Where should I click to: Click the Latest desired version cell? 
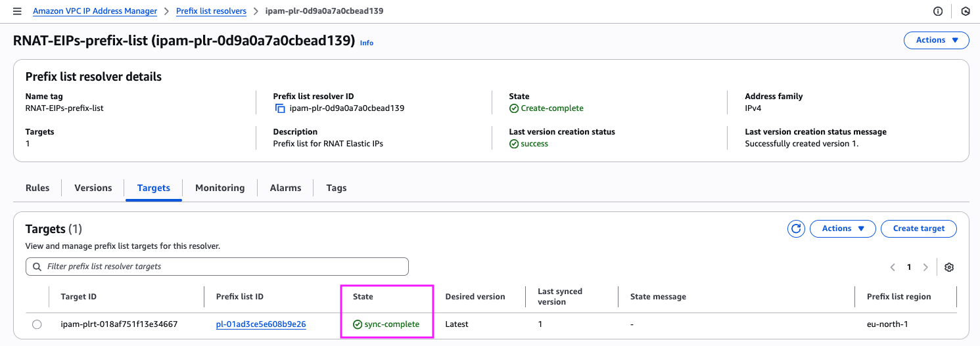[x=457, y=324]
